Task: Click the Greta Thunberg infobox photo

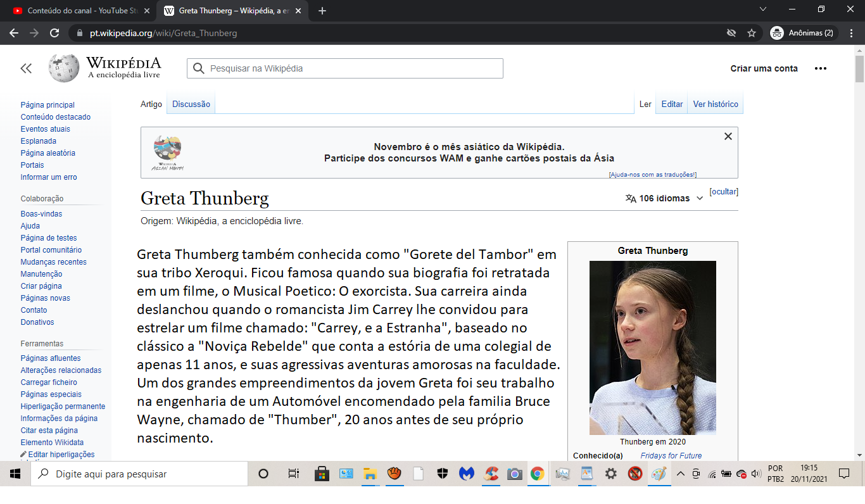Action: (x=653, y=348)
